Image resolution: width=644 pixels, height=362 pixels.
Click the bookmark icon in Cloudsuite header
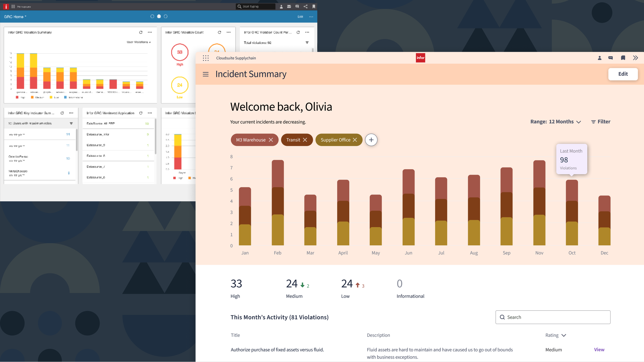click(623, 58)
